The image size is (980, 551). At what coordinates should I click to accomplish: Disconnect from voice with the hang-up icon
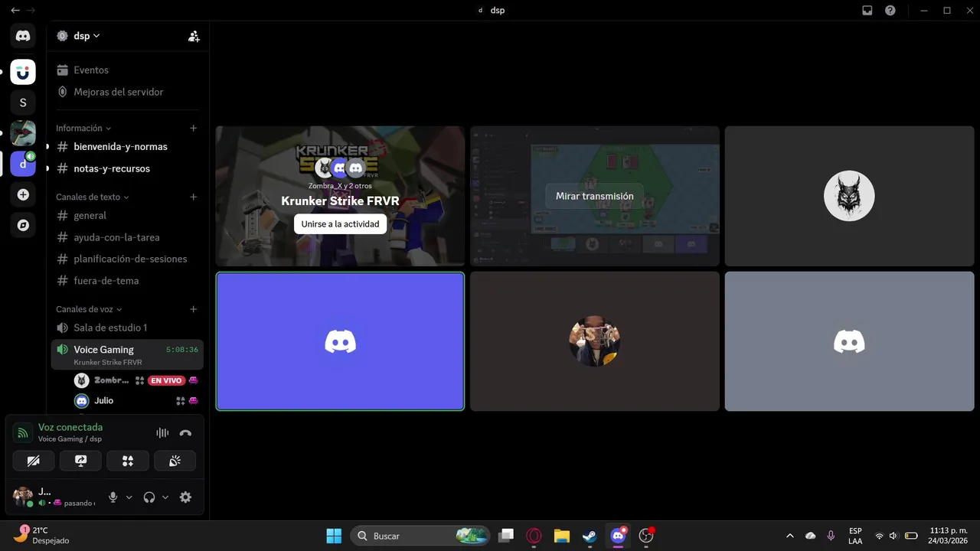coord(185,432)
